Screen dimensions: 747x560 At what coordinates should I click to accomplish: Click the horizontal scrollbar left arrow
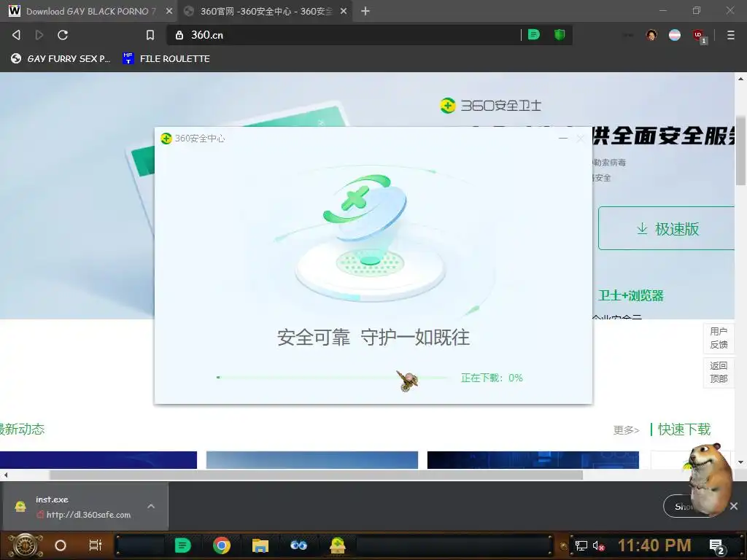pyautogui.click(x=6, y=475)
